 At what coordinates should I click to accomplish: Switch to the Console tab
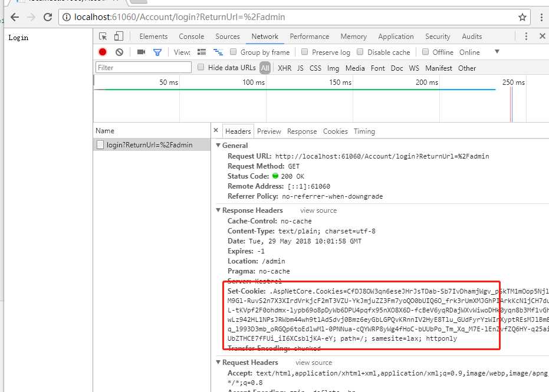pos(191,37)
